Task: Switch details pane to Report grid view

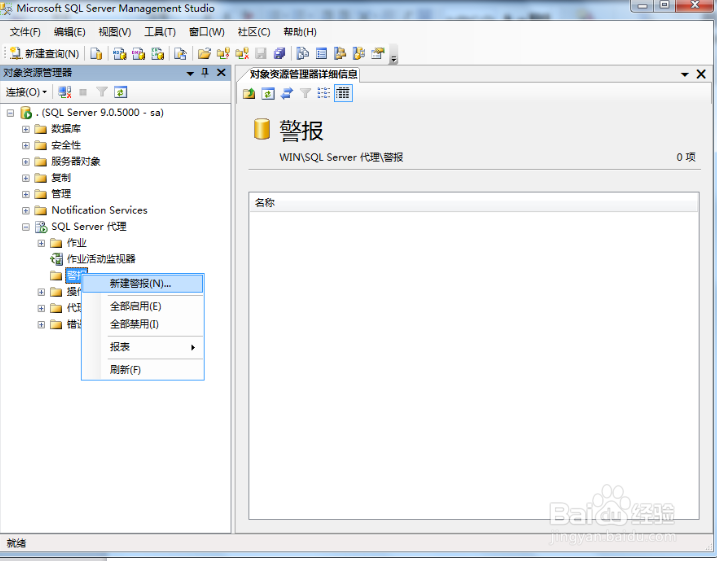Action: click(x=343, y=93)
